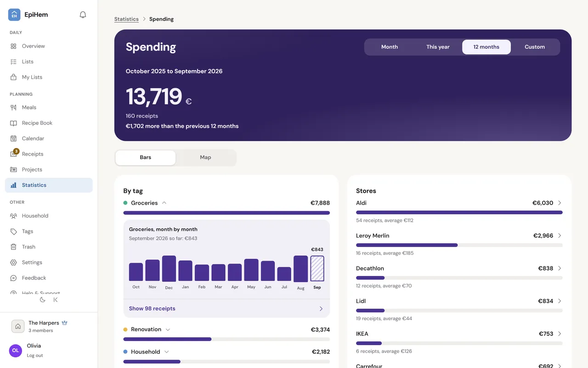Open Overview via its grid icon
This screenshot has width=588, height=368.
14,46
